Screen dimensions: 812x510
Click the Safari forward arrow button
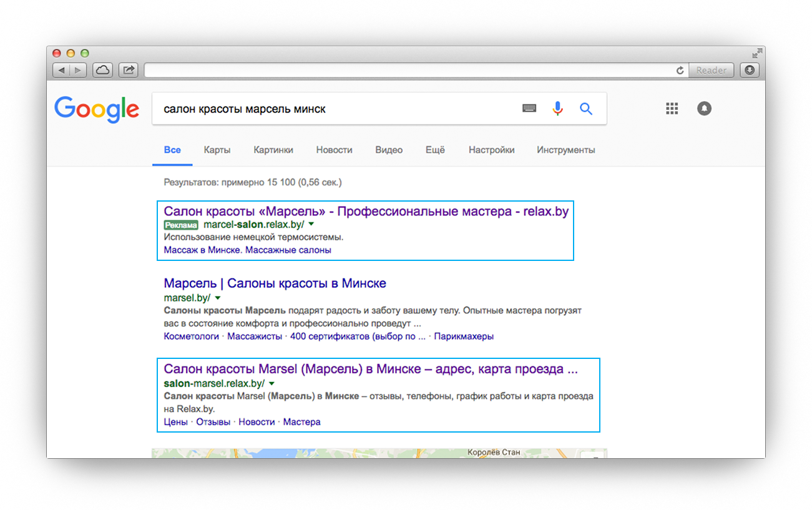point(78,70)
